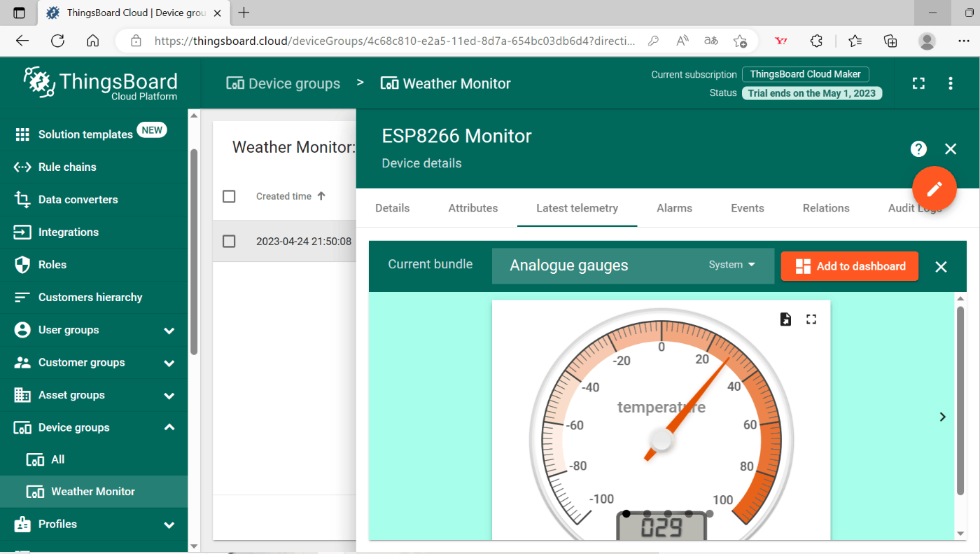
Task: Open the three-dot header menu
Action: (x=950, y=83)
